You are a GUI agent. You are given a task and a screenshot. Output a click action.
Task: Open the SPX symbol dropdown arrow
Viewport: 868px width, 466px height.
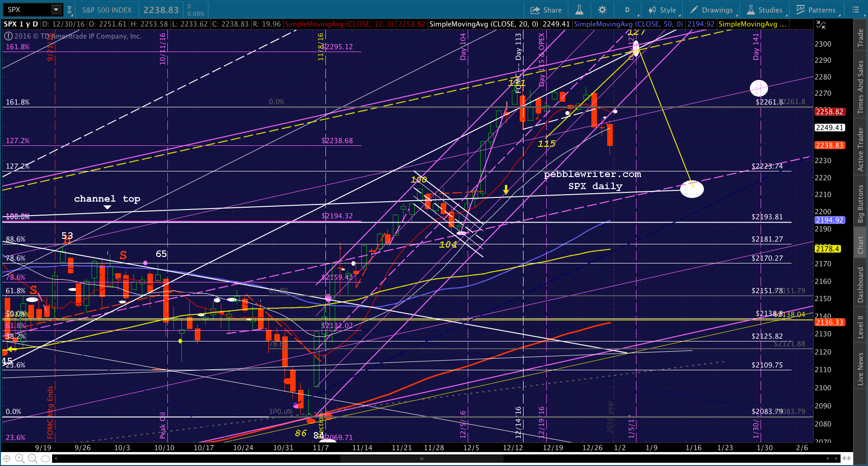56,10
